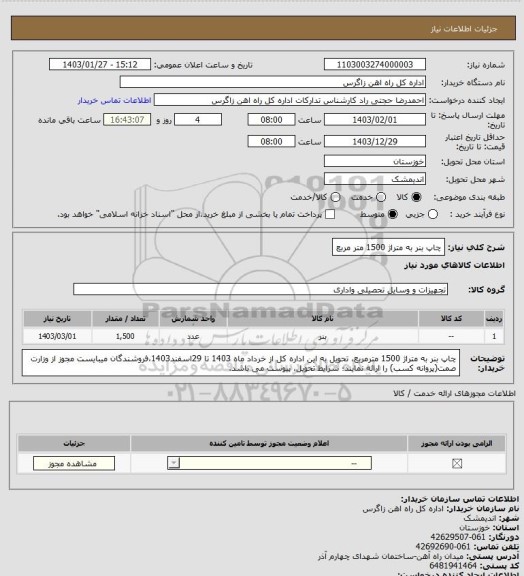Toggle the اسناد خزانه اسلامی payment checkbox
This screenshot has width=524, height=576.
tap(330, 214)
